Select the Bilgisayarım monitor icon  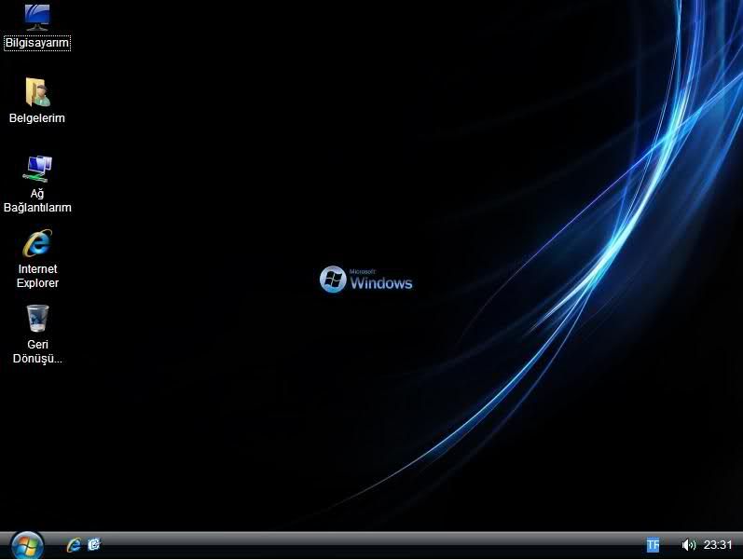pyautogui.click(x=37, y=15)
